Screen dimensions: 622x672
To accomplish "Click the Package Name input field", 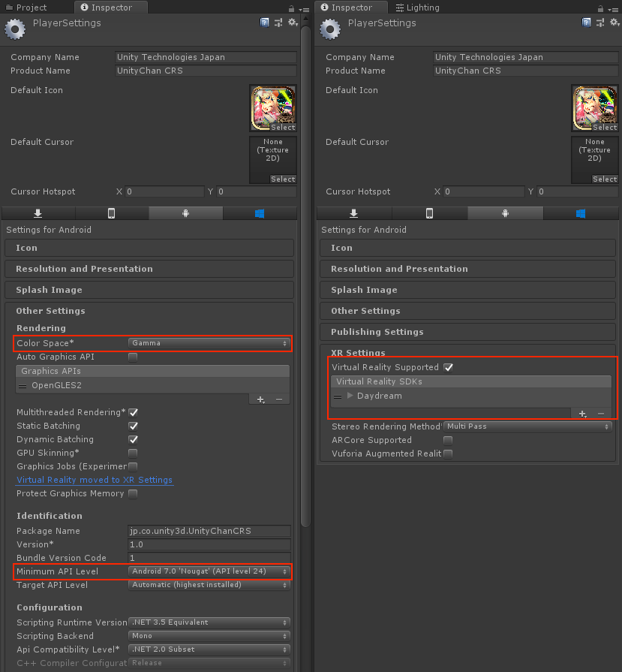I will coord(209,531).
